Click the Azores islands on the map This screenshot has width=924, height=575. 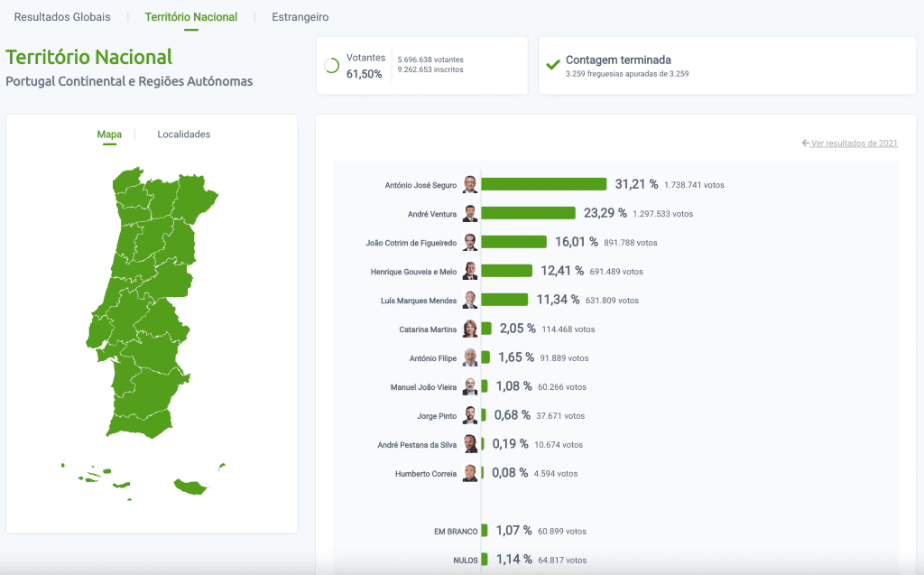(x=94, y=473)
